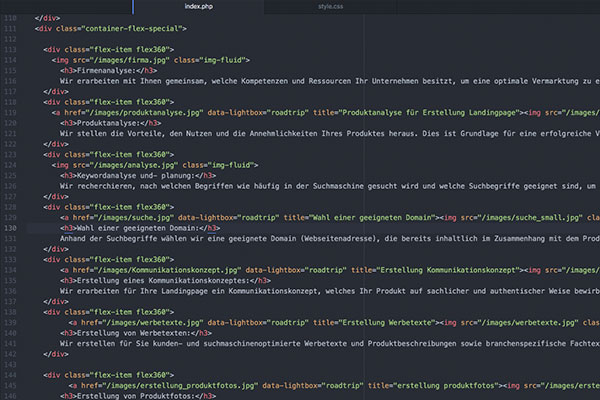Click the closing </div> on line 142
Image resolution: width=600 pixels, height=400 pixels.
56,354
